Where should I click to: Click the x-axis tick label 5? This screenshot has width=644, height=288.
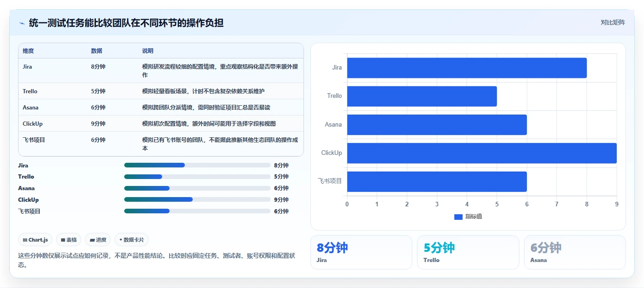pyautogui.click(x=497, y=204)
